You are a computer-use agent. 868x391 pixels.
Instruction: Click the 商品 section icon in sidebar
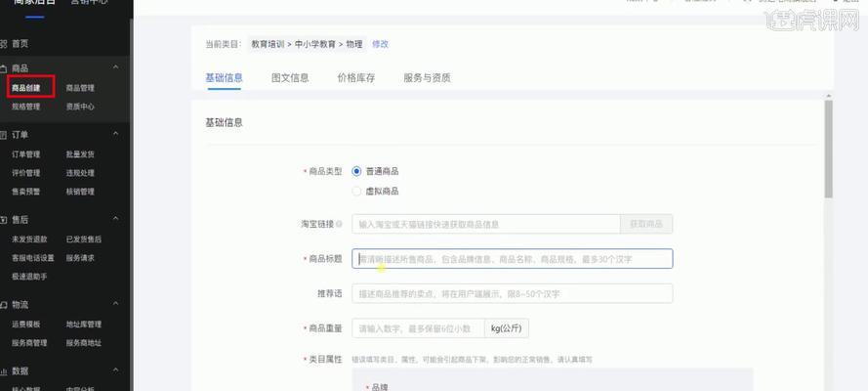click(x=4, y=68)
